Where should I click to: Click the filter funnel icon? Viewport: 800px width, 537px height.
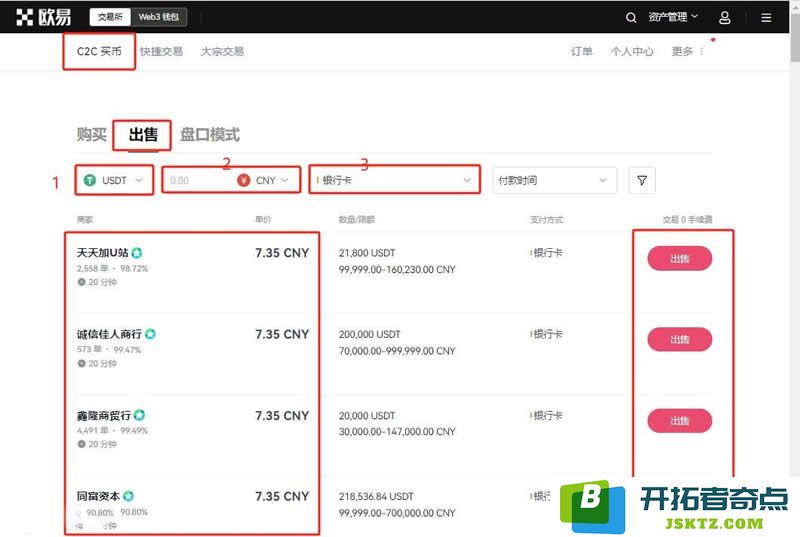click(642, 180)
